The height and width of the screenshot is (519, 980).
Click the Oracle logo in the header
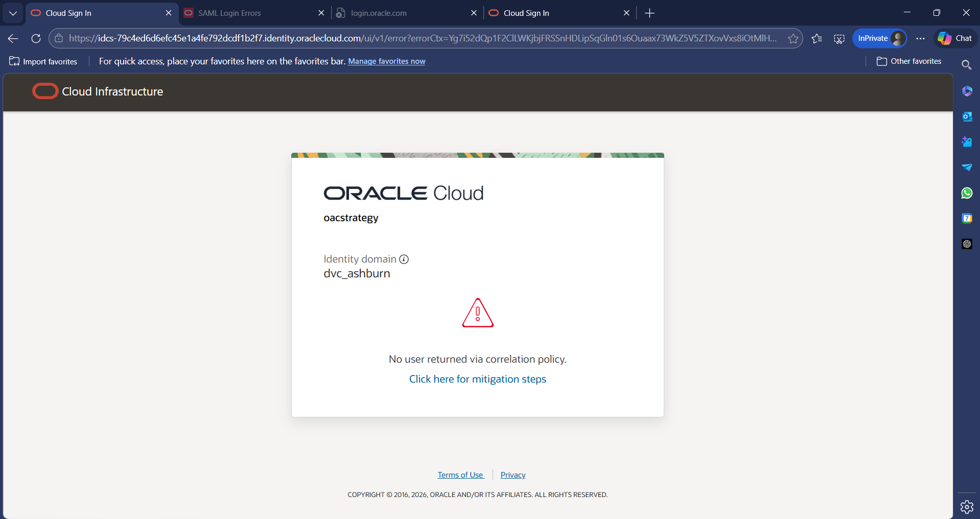(x=45, y=91)
